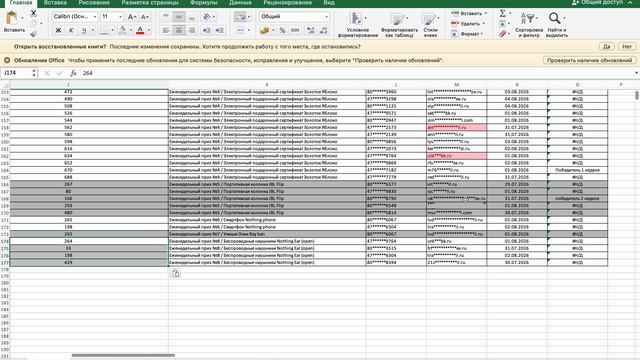
Task: Click the currency format icon
Action: (265, 30)
